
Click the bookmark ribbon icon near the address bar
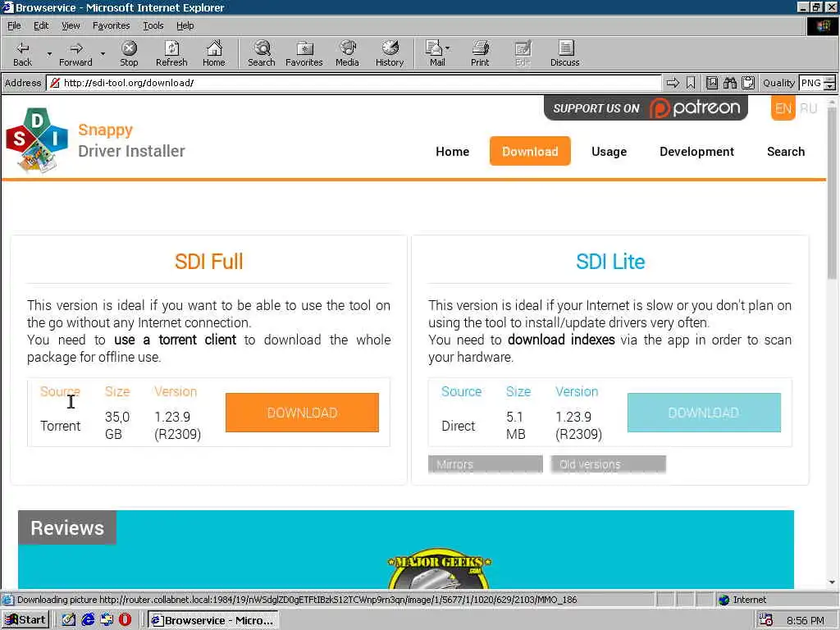point(691,83)
